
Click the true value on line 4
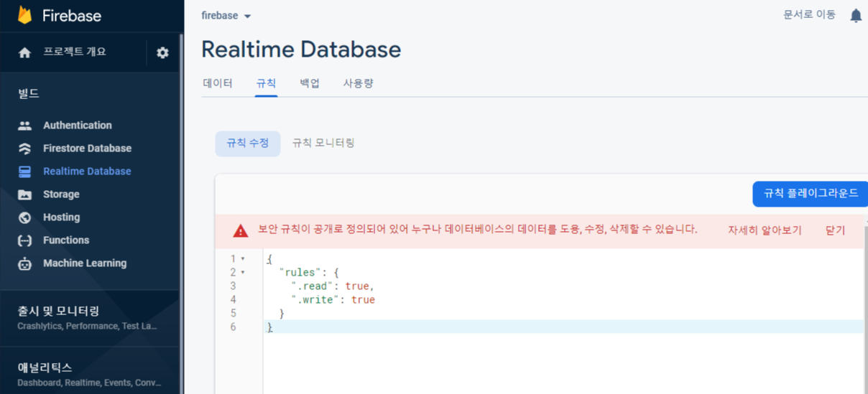coord(363,300)
